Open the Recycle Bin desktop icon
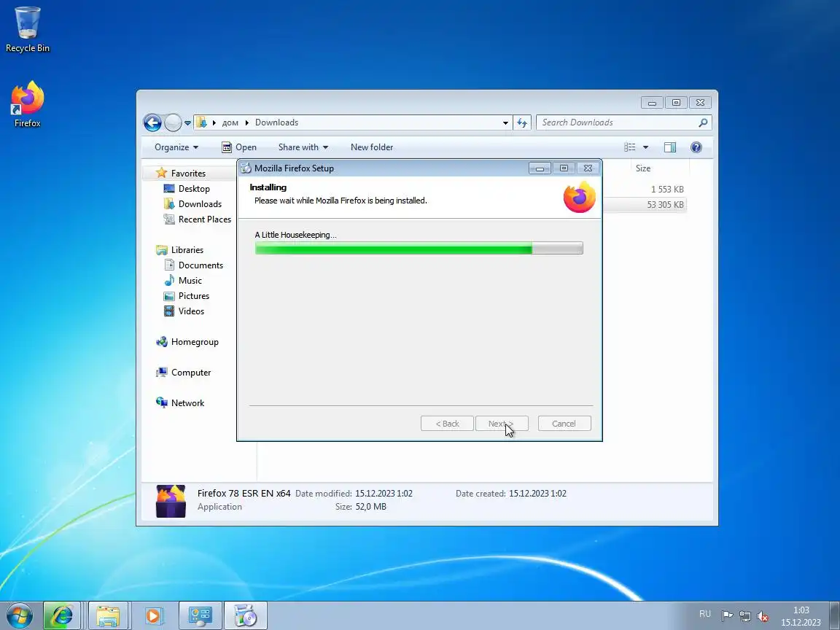 point(27,29)
